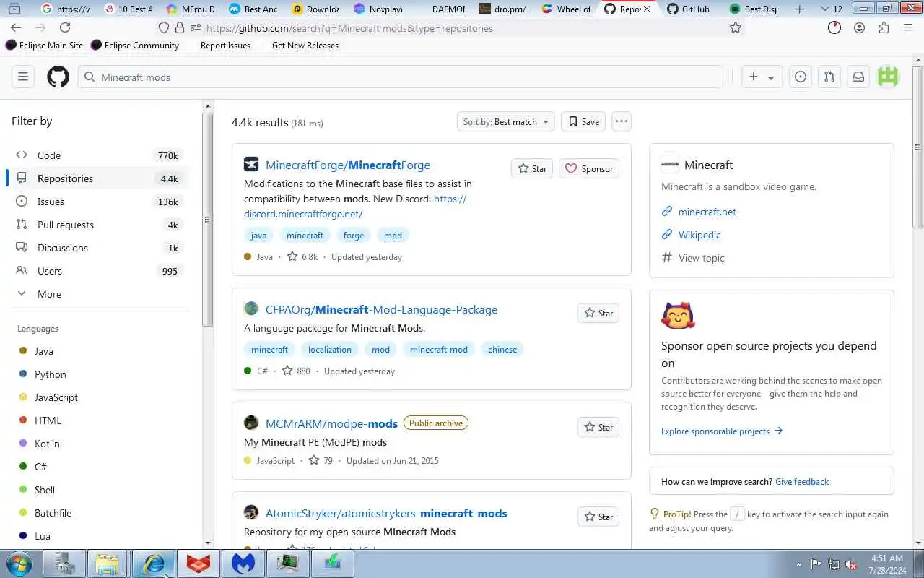View the Minecraft topic

[x=701, y=258]
